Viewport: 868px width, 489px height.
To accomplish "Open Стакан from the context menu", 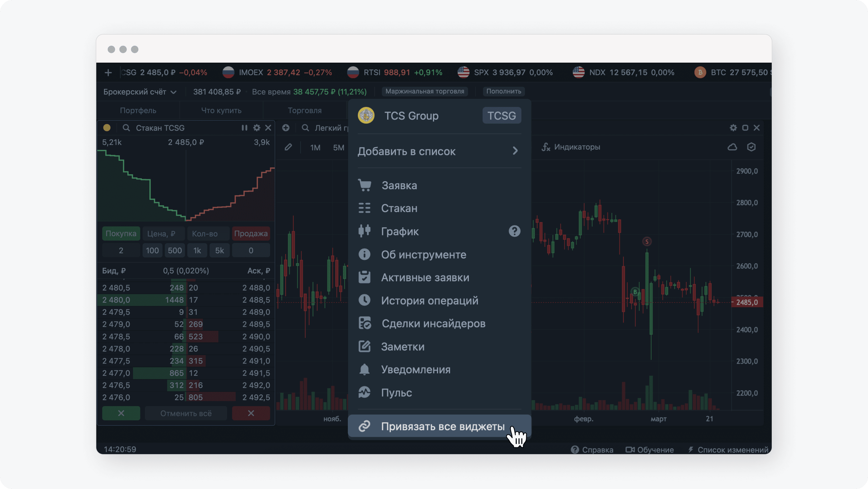I will click(439, 208).
